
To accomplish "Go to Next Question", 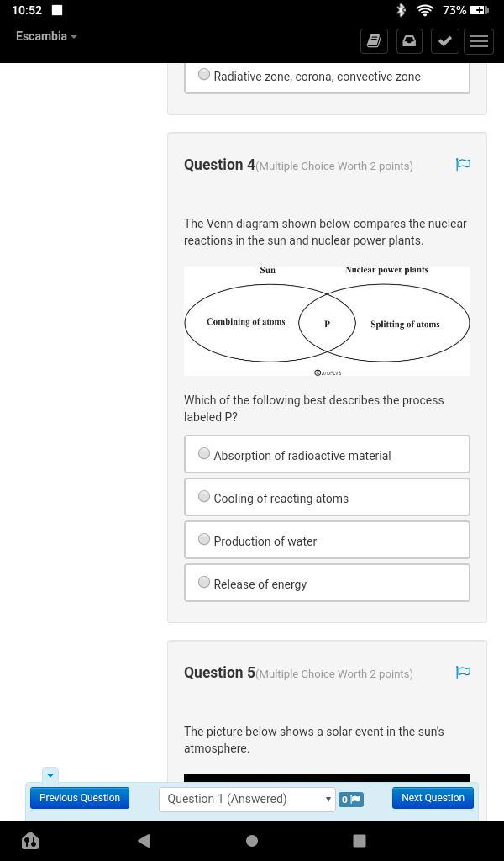I will click(x=433, y=798).
